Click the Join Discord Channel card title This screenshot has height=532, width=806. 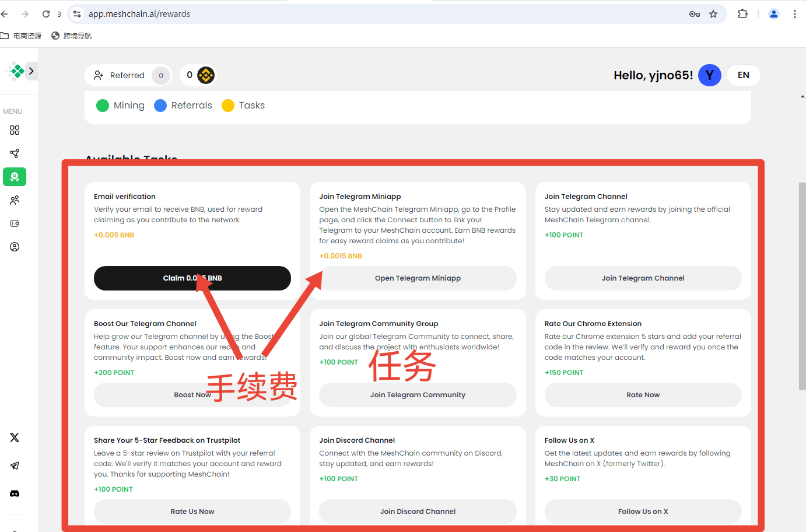tap(357, 440)
